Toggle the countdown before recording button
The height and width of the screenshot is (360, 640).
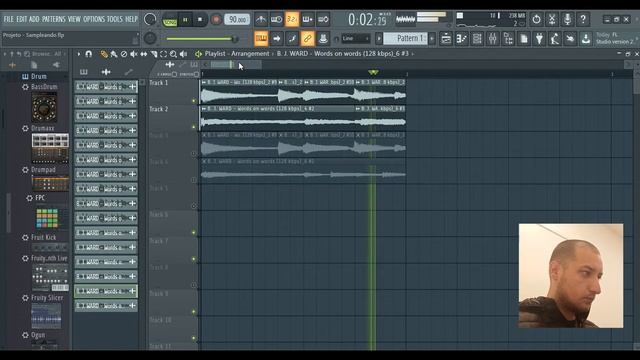coord(292,19)
